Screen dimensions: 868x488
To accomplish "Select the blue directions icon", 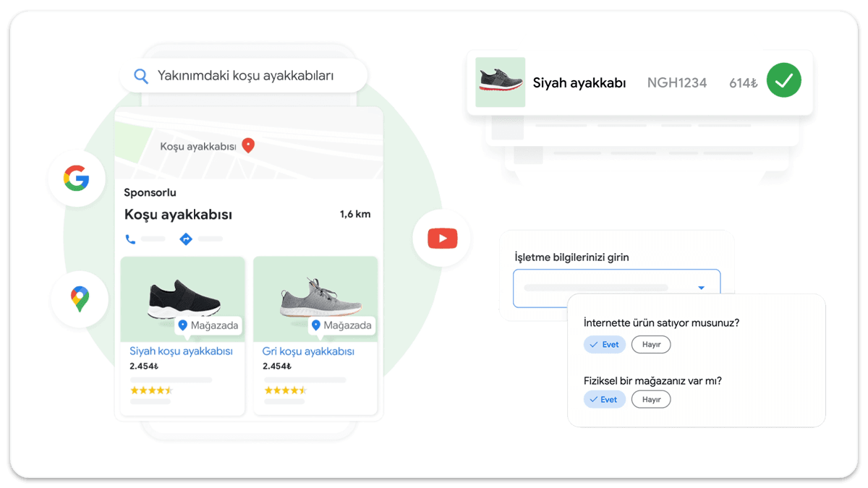I will [x=186, y=239].
